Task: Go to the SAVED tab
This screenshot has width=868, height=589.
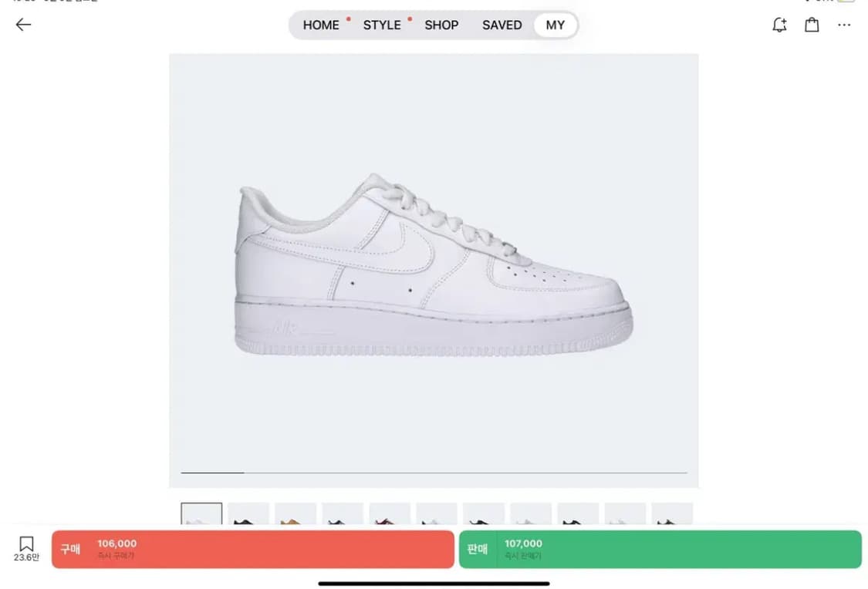Action: (502, 25)
